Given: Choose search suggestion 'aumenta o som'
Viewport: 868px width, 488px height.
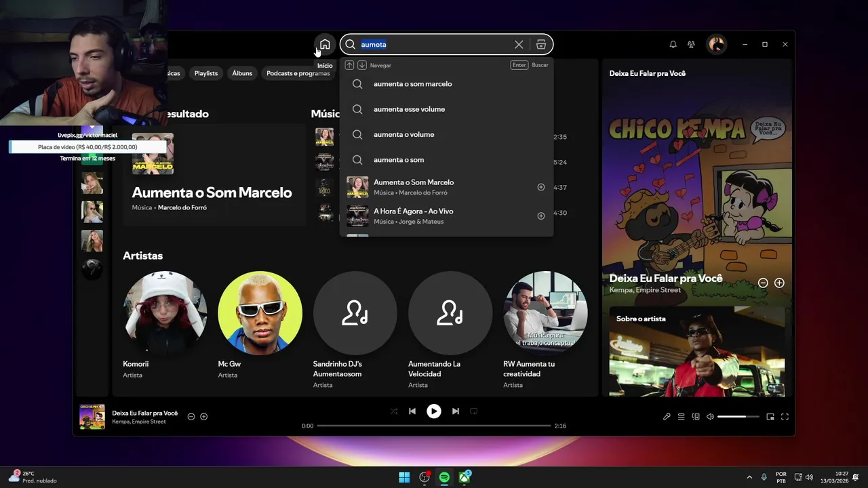Looking at the screenshot, I should pos(446,160).
